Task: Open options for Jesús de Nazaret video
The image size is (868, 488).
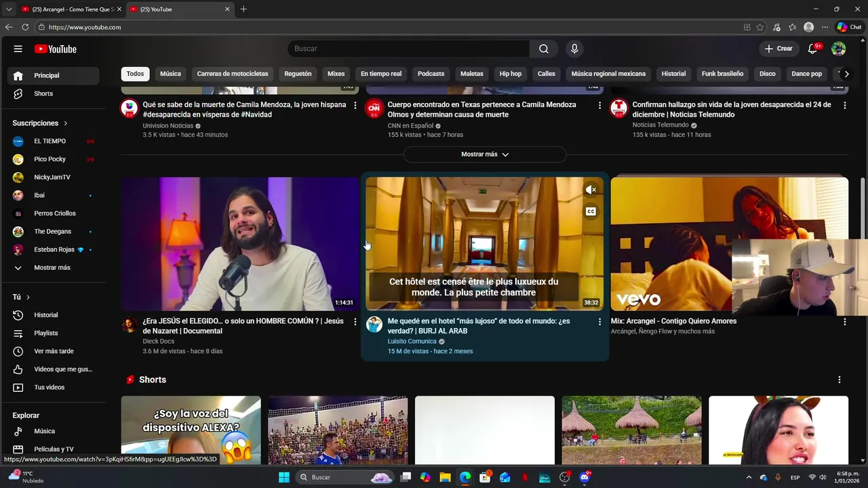Action: tap(355, 322)
